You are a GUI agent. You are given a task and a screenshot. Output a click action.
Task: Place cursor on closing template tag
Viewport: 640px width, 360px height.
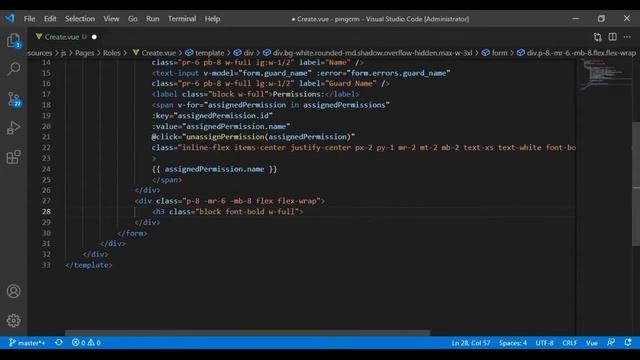(89, 265)
